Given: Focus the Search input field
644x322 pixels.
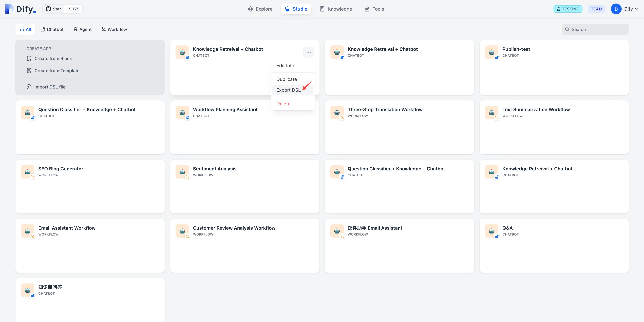Looking at the screenshot, I should click(x=597, y=29).
